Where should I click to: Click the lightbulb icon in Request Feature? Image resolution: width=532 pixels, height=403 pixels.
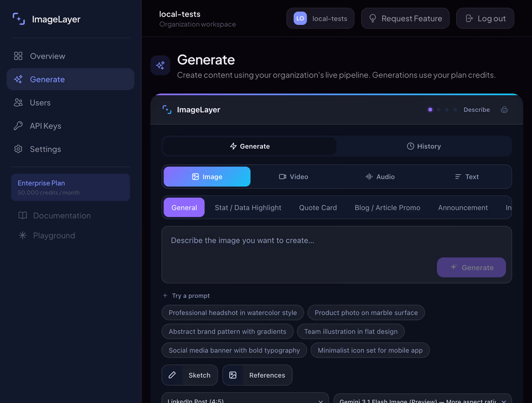[x=373, y=18]
